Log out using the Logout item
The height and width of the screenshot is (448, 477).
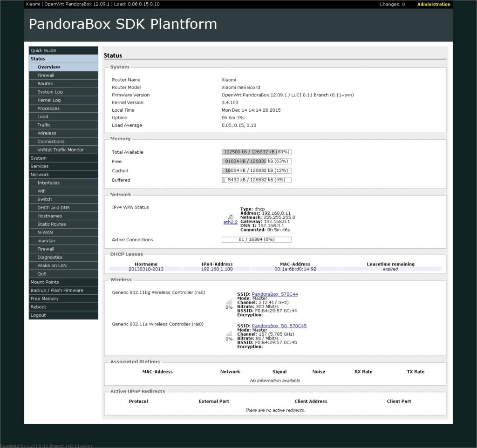click(x=38, y=315)
